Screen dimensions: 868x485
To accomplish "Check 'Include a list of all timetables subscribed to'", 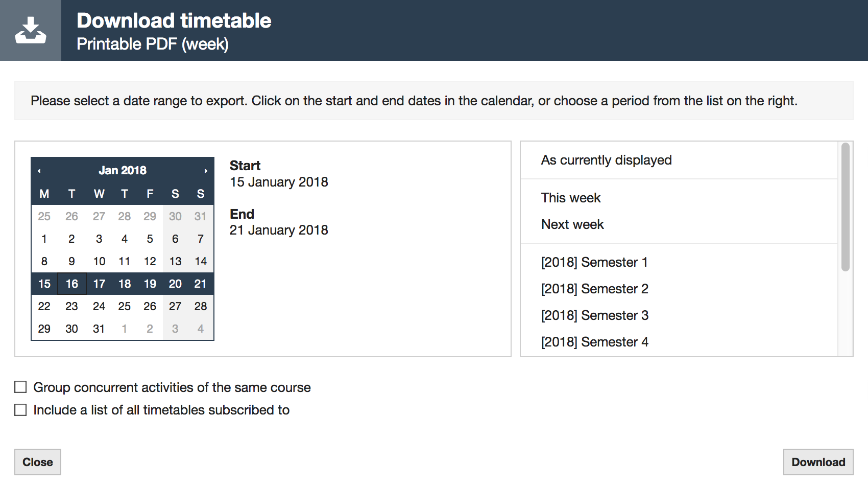I will pos(20,409).
